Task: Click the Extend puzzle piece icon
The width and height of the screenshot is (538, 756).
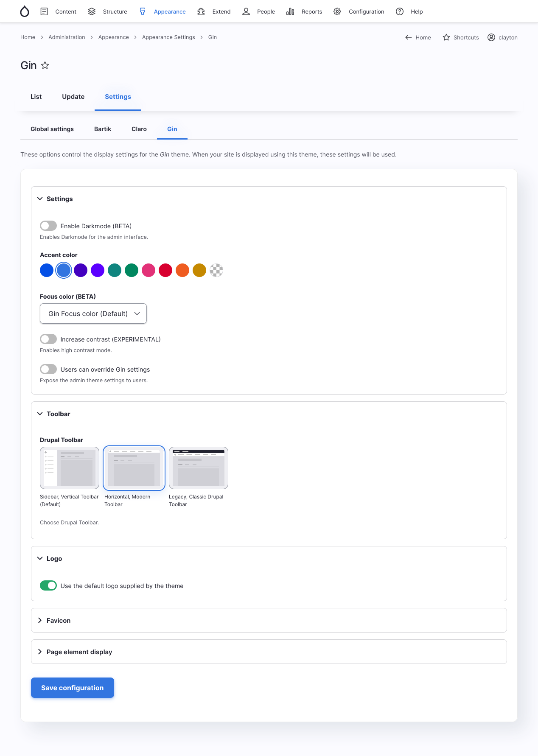Action: (201, 11)
